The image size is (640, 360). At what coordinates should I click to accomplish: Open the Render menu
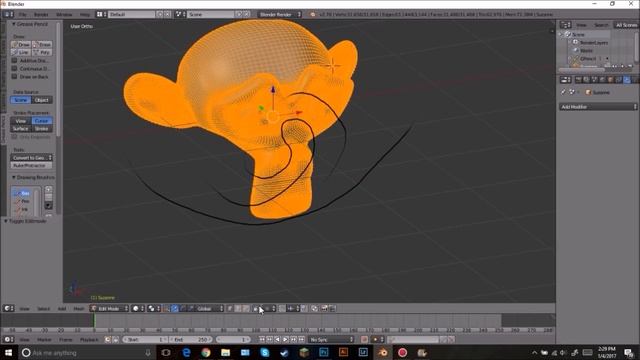click(41, 14)
